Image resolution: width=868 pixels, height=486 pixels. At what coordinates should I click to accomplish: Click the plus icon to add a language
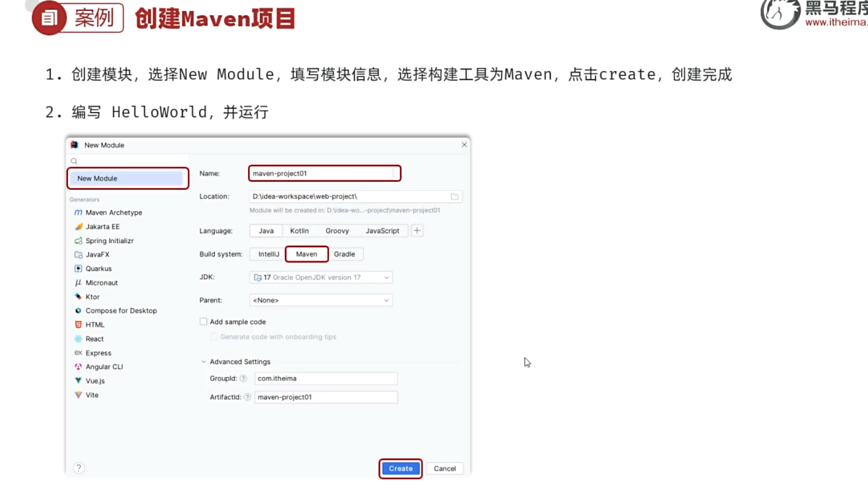417,231
